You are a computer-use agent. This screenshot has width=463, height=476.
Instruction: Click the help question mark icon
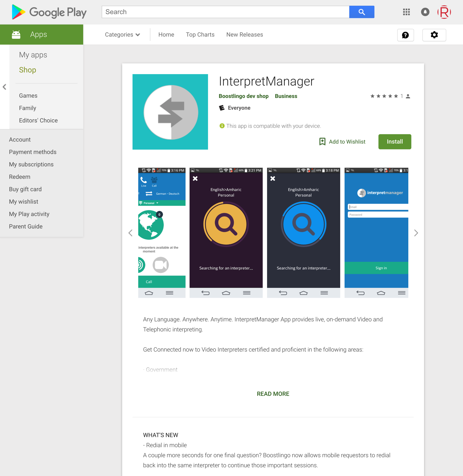(405, 35)
